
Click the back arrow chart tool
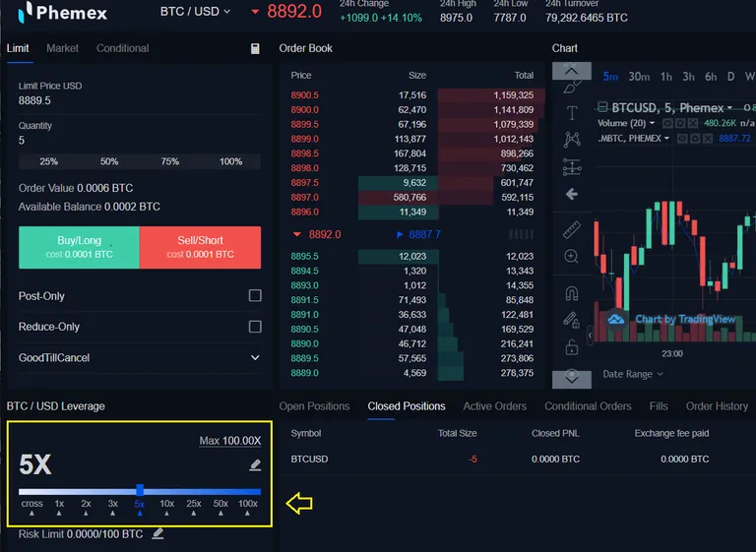click(x=571, y=194)
